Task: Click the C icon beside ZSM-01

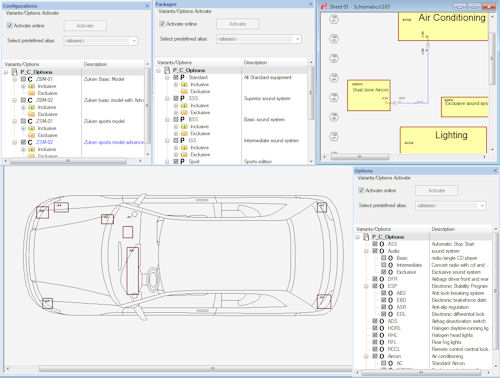Action: click(x=30, y=121)
